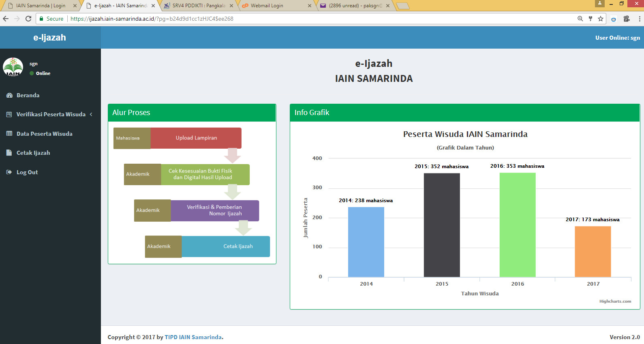Click the Beranda dashboard icon
644x344 pixels.
point(9,95)
